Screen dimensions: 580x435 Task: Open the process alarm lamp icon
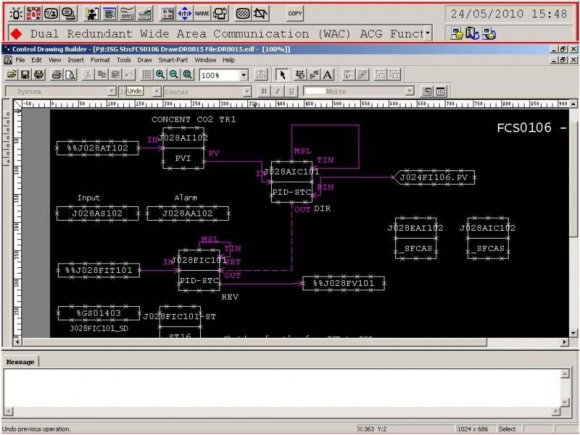pos(16,14)
